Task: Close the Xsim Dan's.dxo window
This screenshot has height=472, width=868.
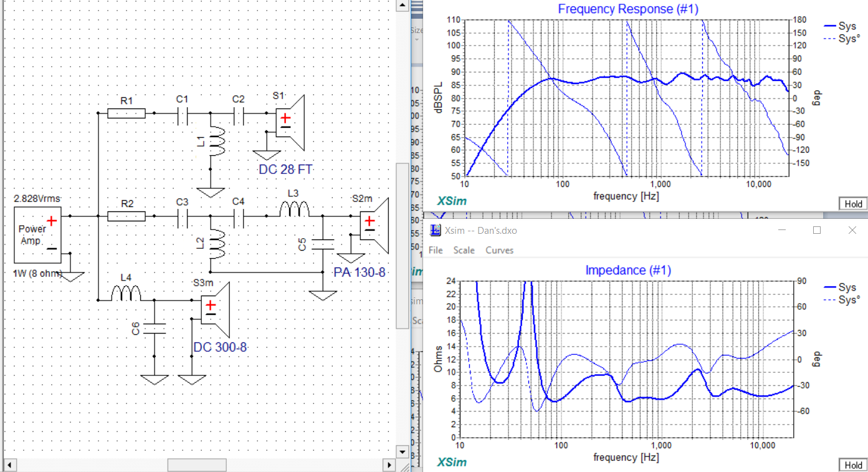Action: point(852,230)
